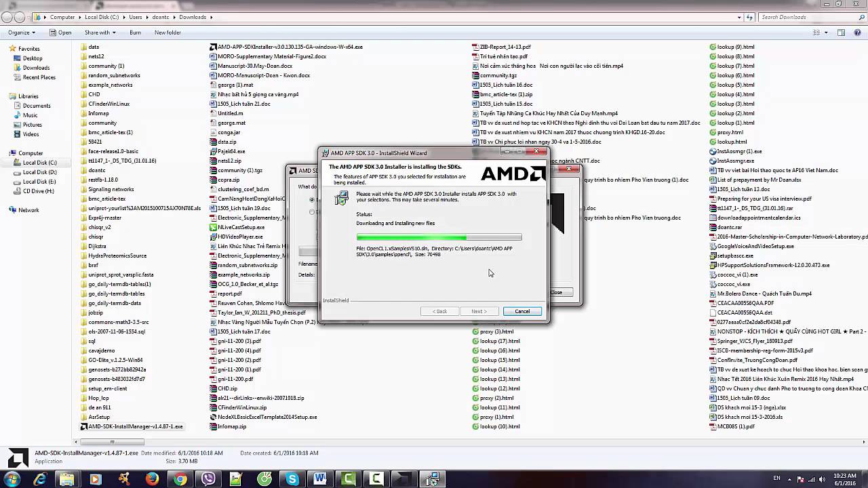Screen dimensions: 868x488
Task: Open Skype from the taskbar
Action: pyautogui.click(x=292, y=479)
